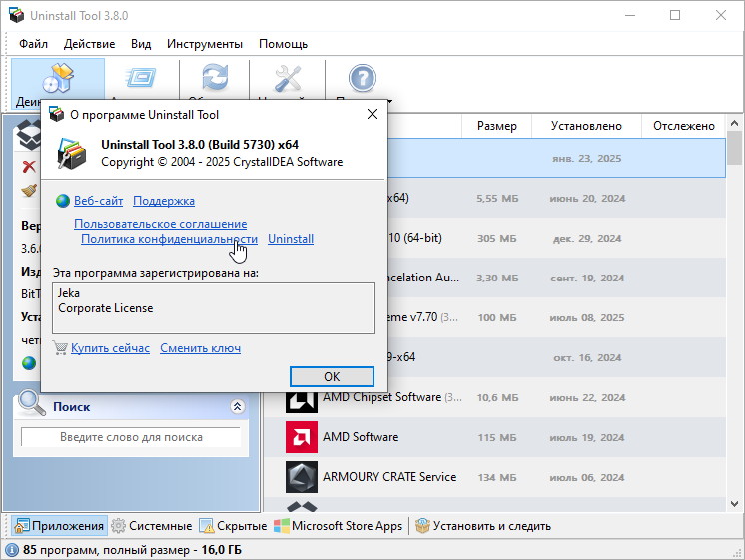Sort list by Отслежено column
The width and height of the screenshot is (745, 560).
pos(683,126)
